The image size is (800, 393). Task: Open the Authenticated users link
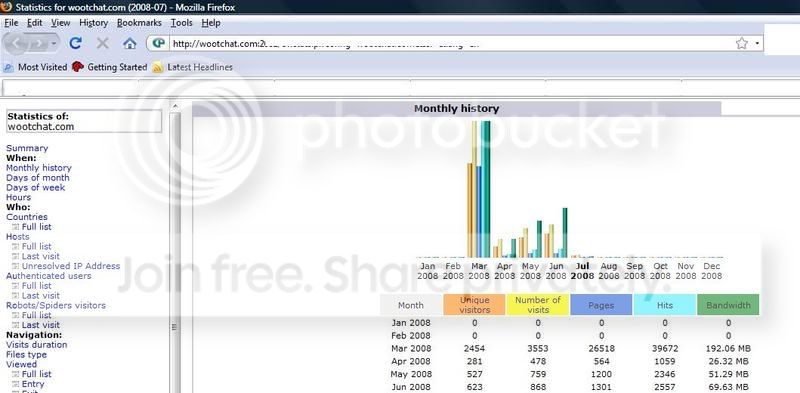coord(48,276)
